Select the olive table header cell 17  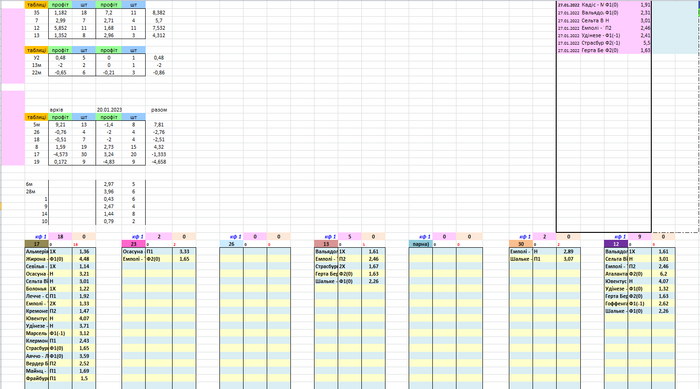coord(37,244)
